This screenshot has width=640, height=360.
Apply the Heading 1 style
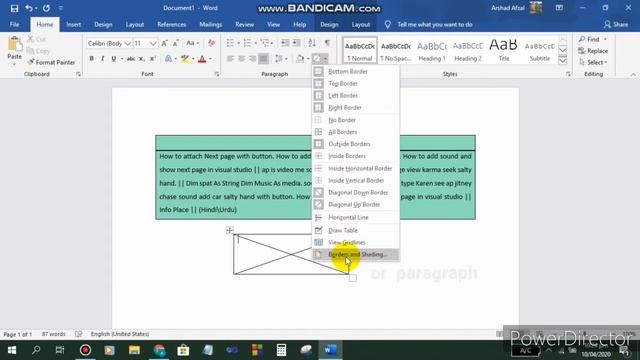[432, 51]
